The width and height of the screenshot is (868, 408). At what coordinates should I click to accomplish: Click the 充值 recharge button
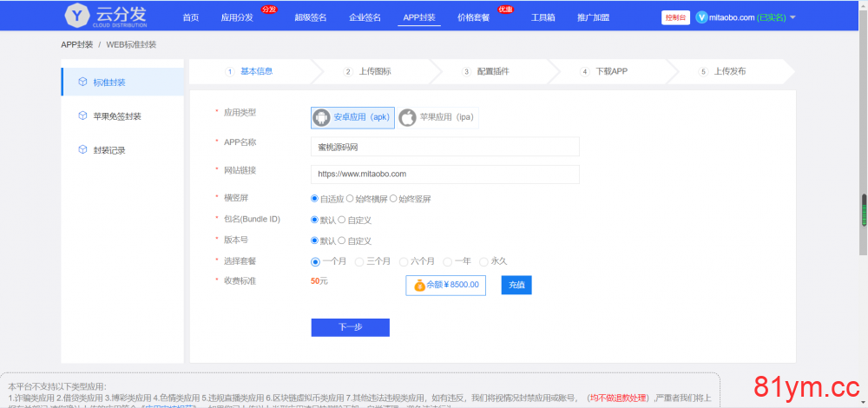[x=516, y=285]
